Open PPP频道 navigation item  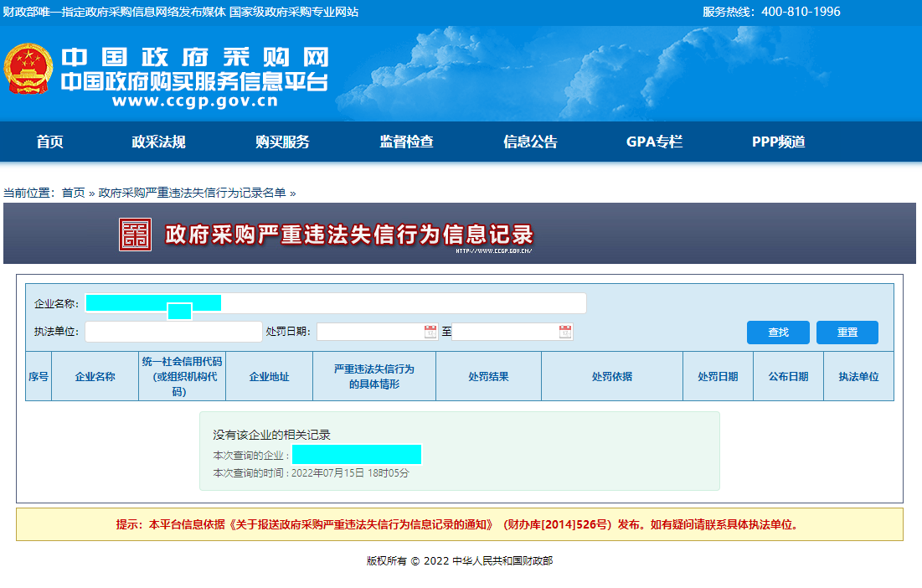coord(779,142)
